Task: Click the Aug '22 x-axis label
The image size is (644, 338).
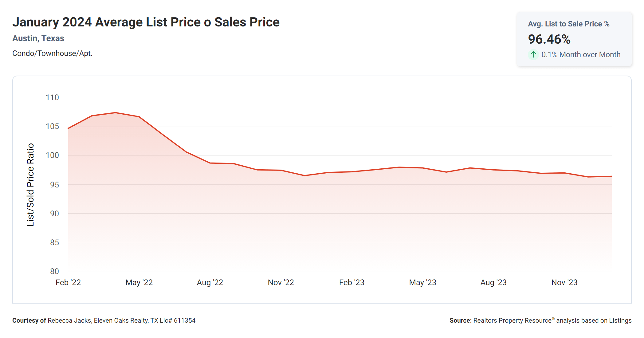Action: pos(210,282)
